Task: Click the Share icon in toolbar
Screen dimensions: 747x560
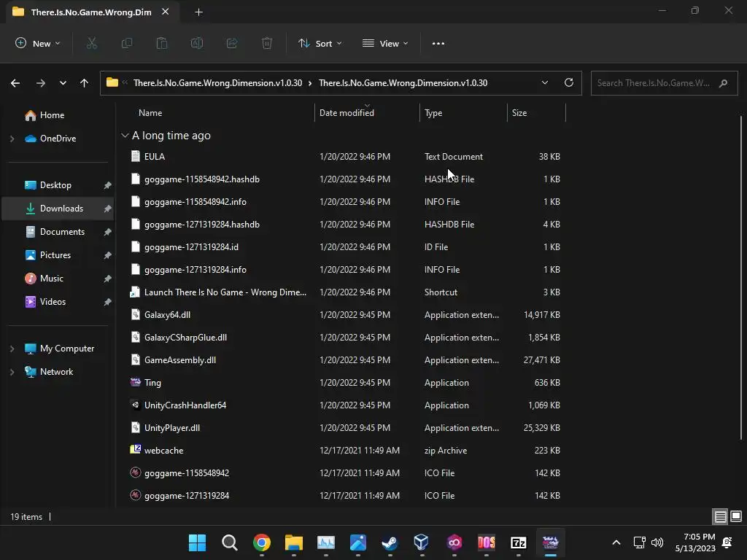Action: pyautogui.click(x=232, y=43)
